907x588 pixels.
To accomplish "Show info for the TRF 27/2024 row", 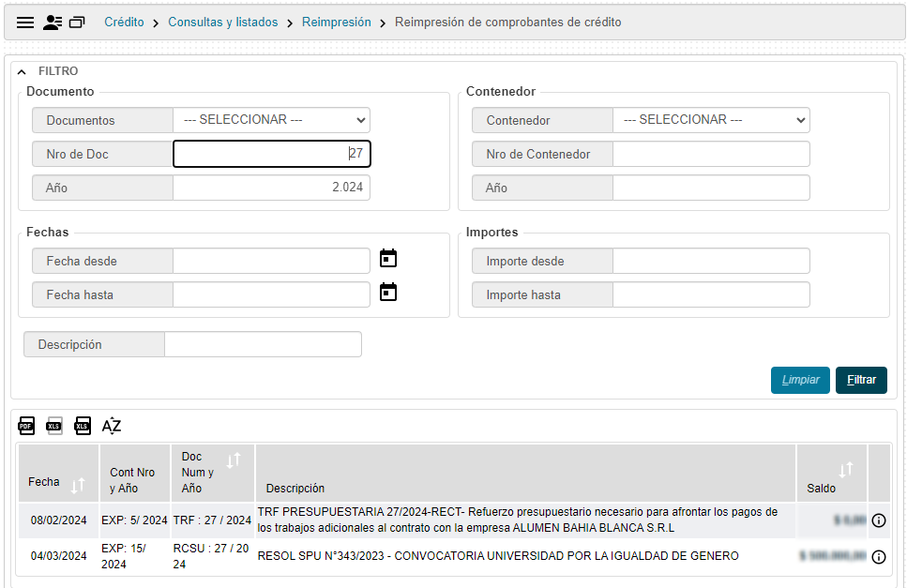I will pos(879,520).
